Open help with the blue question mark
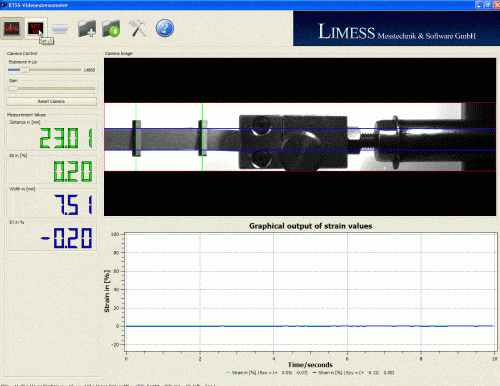 click(x=165, y=28)
